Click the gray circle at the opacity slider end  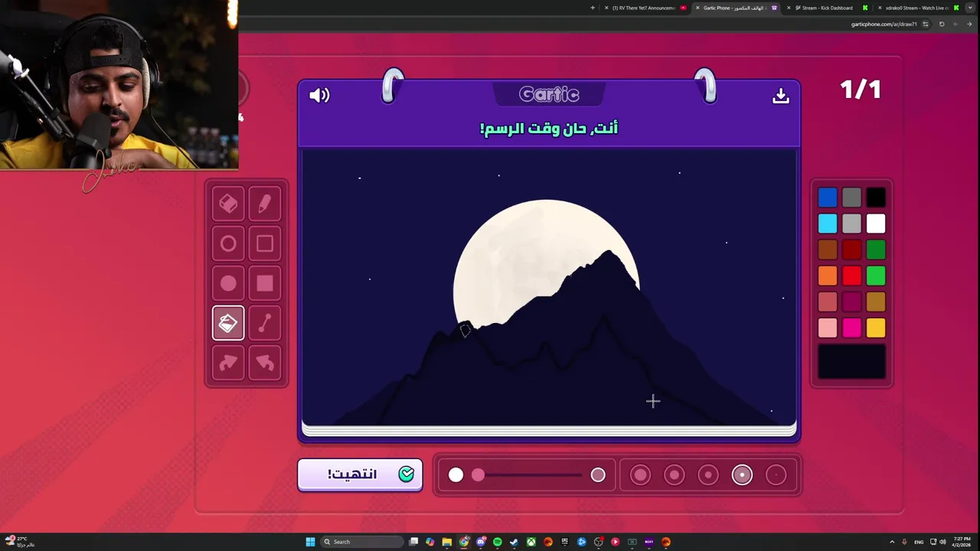598,475
